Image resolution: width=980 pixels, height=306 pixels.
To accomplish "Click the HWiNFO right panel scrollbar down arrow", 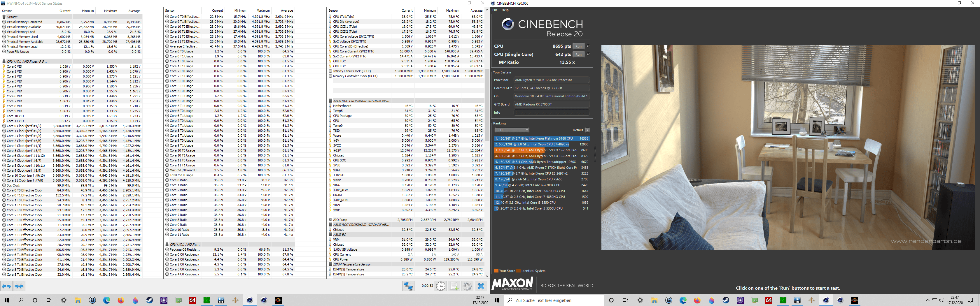I will pos(487,276).
